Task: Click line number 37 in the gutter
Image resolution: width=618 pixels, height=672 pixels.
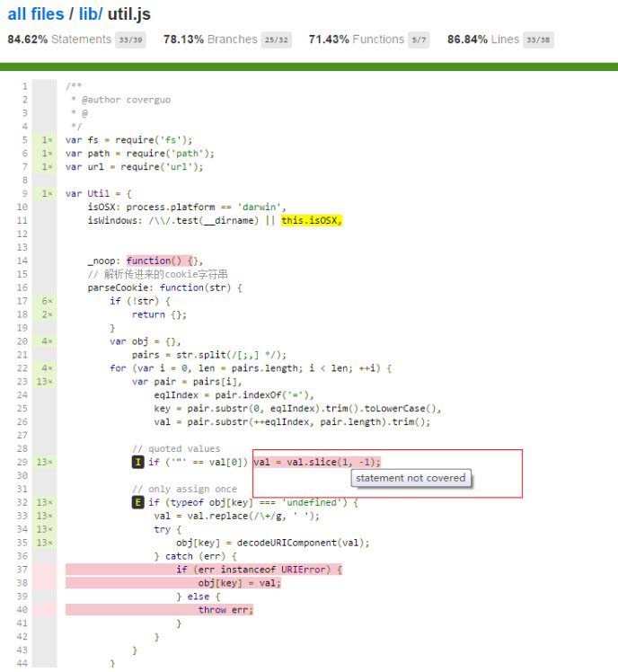Action: point(23,570)
